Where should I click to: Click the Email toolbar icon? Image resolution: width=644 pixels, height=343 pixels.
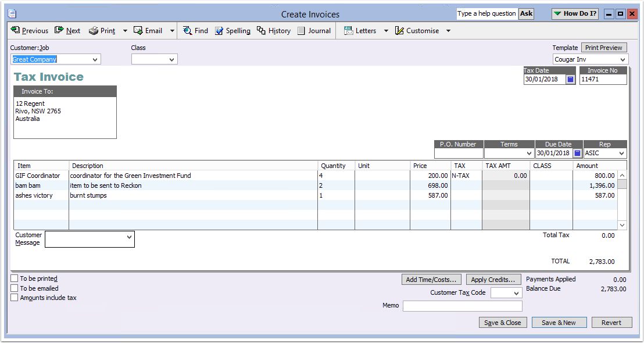click(138, 30)
